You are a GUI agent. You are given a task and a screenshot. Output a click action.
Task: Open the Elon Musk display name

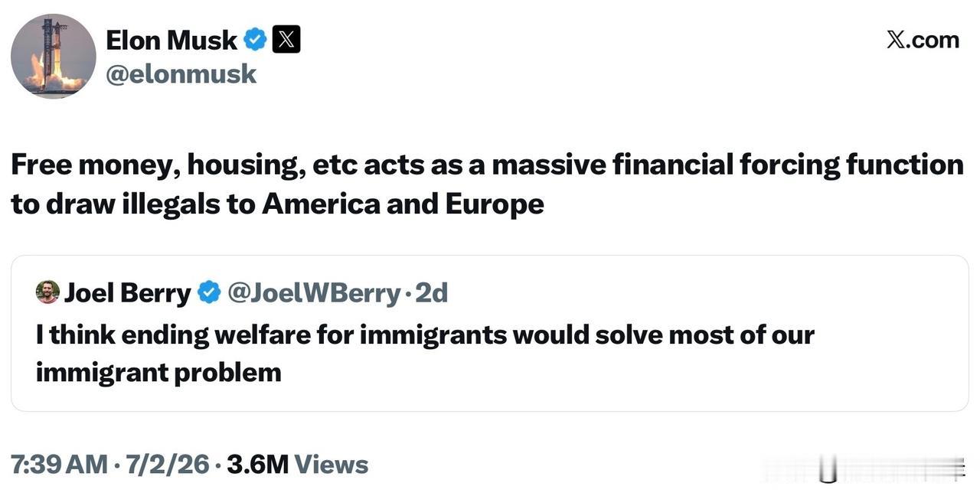171,40
